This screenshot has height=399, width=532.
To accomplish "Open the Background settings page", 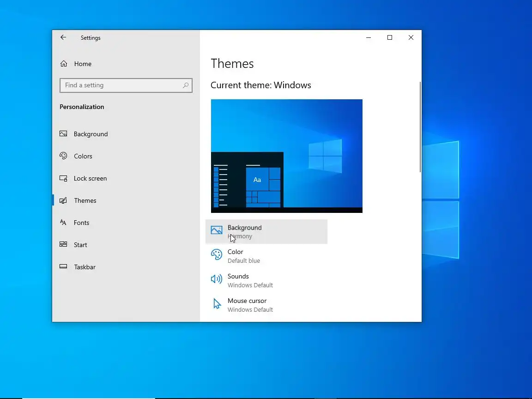I will 126,134.
